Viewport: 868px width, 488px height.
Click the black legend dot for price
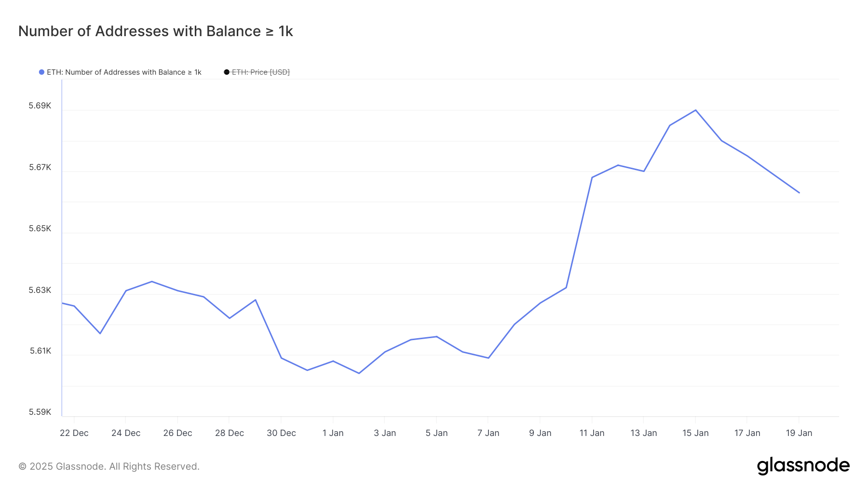[x=227, y=72]
